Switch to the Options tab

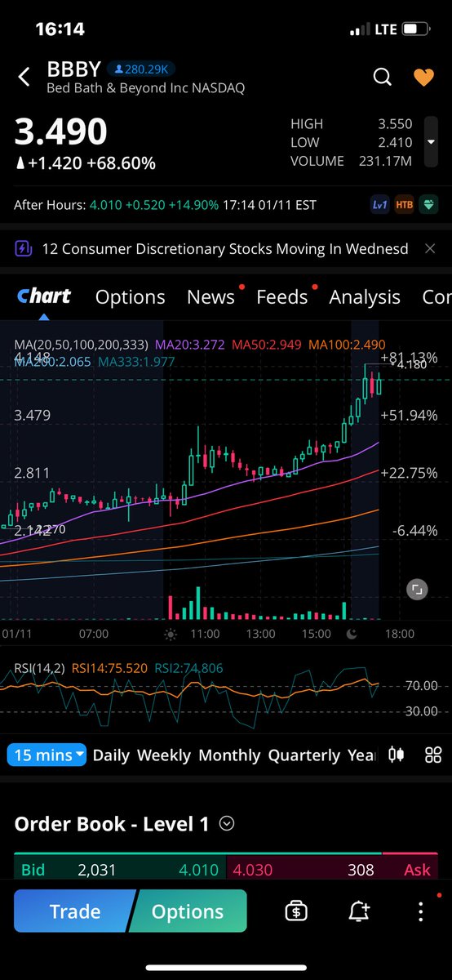(x=130, y=297)
